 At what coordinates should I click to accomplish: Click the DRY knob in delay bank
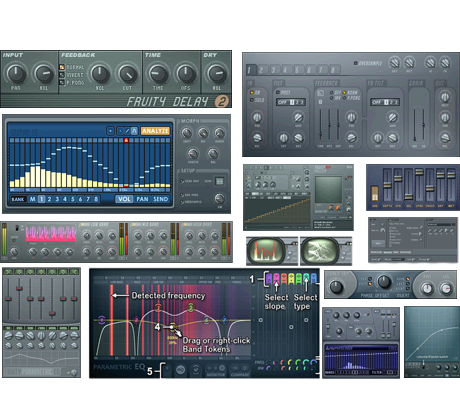394,62
